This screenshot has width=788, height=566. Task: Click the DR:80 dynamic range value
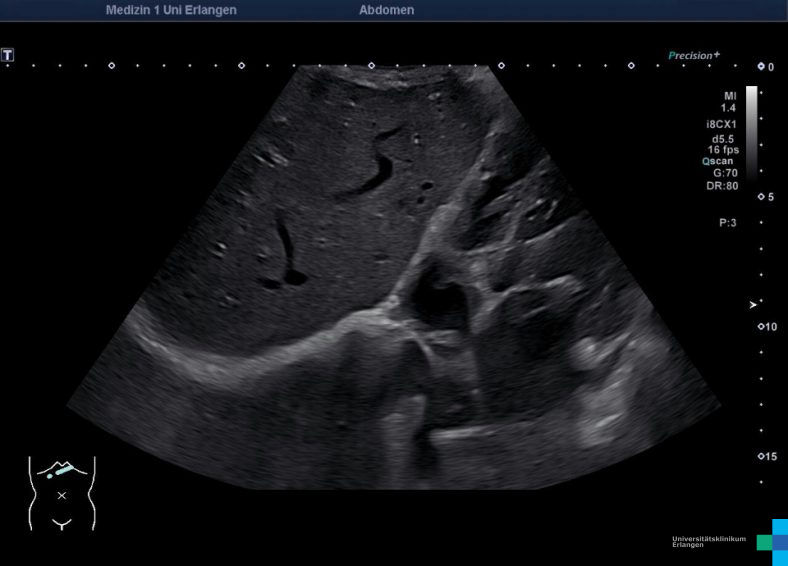coord(724,186)
